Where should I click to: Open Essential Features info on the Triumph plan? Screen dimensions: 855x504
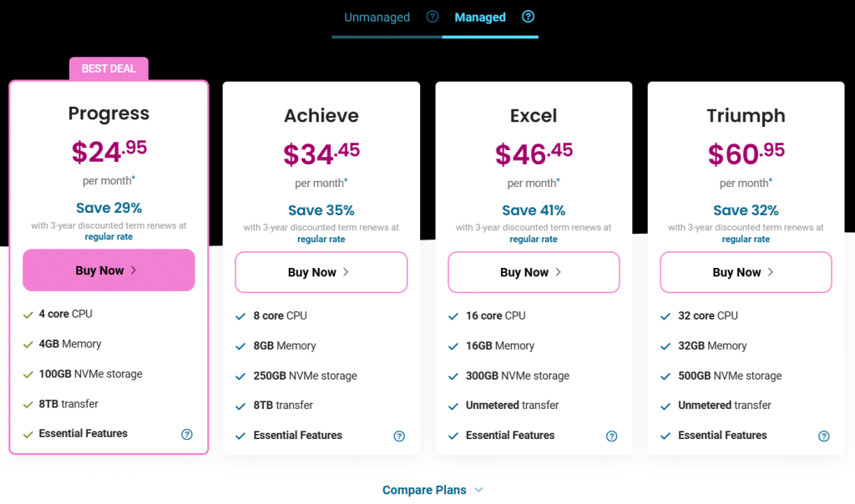823,436
